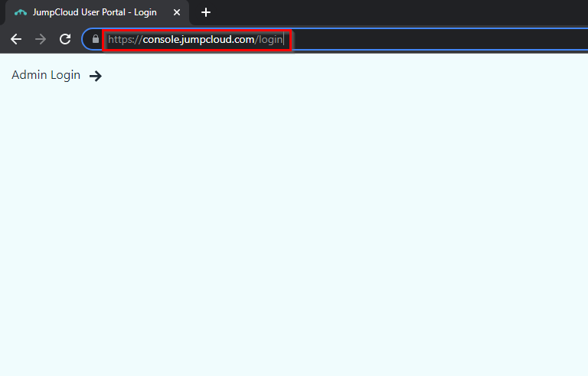Reload the page with refresh icon
Screen dimensions: 588x376
coord(65,39)
